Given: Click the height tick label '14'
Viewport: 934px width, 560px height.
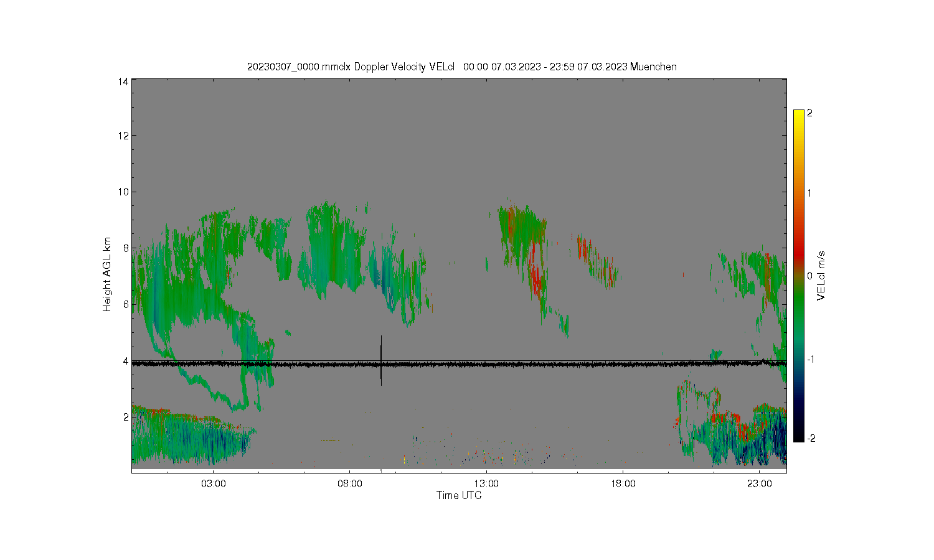Looking at the screenshot, I should pos(123,82).
